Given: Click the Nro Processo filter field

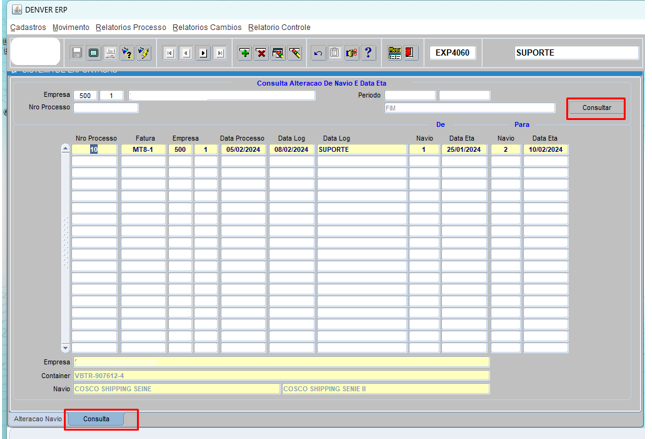Looking at the screenshot, I should tap(106, 108).
